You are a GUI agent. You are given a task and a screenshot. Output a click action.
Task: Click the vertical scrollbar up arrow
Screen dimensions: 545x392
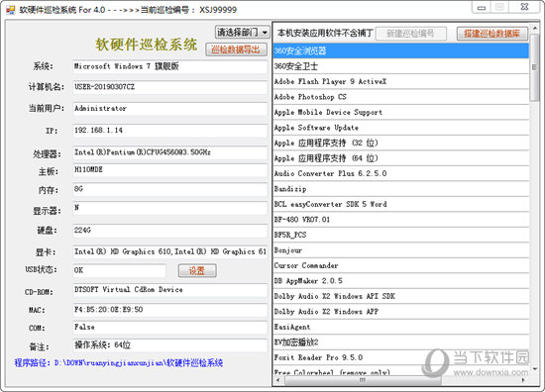pos(534,28)
